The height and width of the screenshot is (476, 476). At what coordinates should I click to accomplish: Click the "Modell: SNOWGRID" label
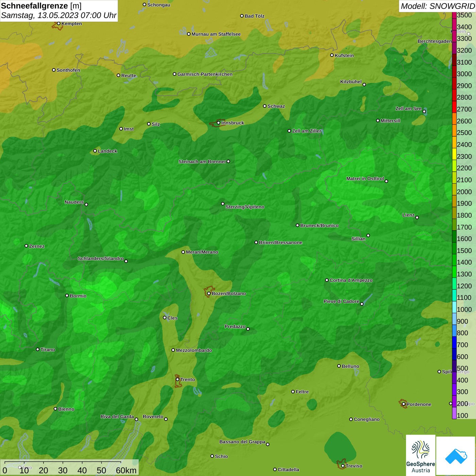coord(438,6)
